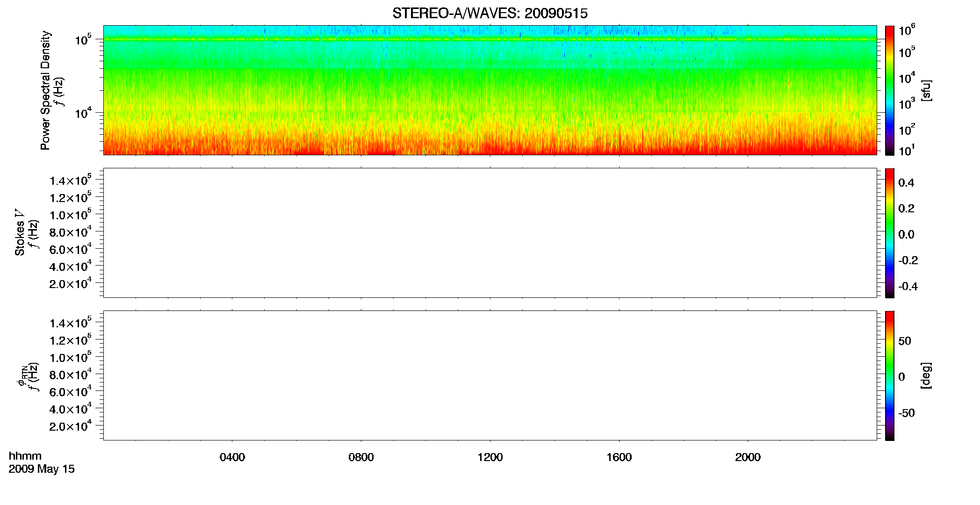Image resolution: width=980 pixels, height=505 pixels.
Task: Click the 0.4 tick on Stokes V color bar
Action: pos(906,183)
